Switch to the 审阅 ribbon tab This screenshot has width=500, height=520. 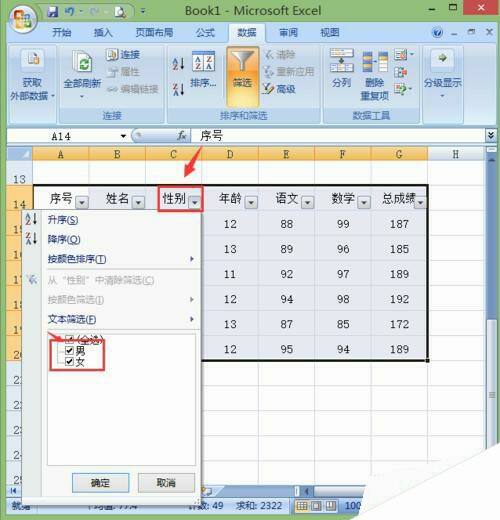pyautogui.click(x=288, y=32)
